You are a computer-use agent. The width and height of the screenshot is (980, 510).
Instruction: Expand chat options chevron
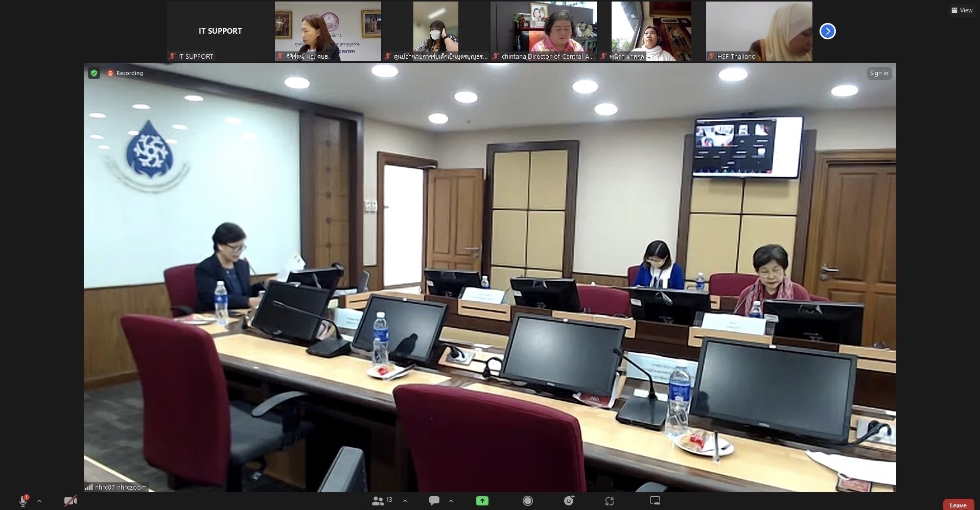451,501
